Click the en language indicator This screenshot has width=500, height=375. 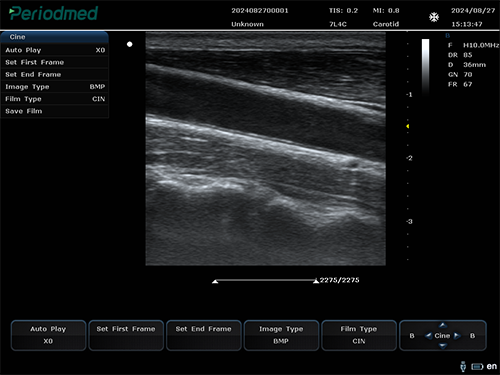coord(492,366)
